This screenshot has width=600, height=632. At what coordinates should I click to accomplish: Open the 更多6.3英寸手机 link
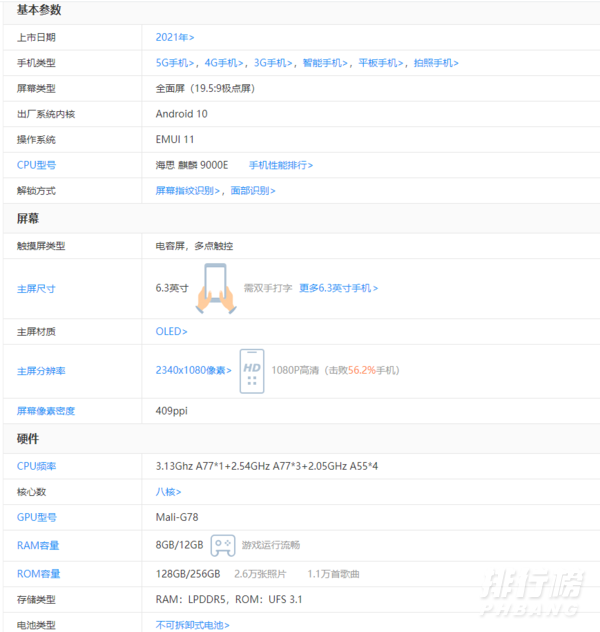pos(338,288)
